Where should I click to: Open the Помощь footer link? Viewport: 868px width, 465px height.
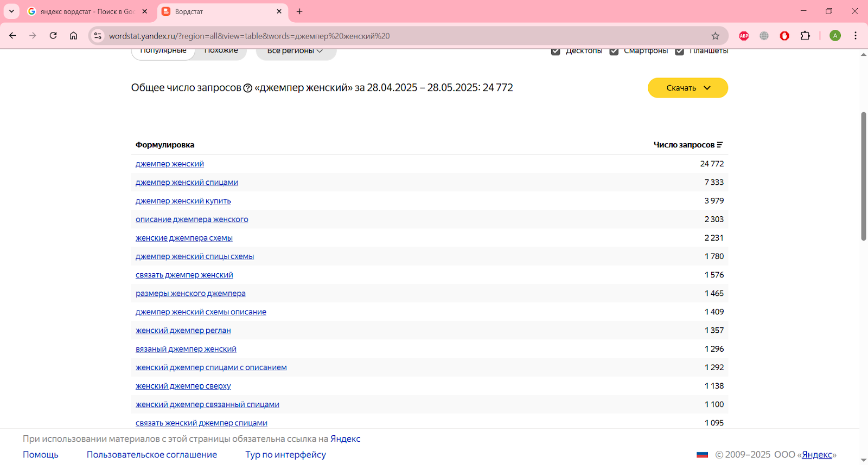tap(41, 455)
